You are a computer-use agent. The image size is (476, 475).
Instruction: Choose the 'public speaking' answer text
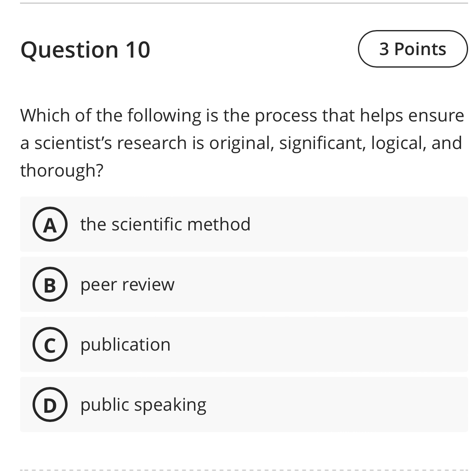pos(143,404)
